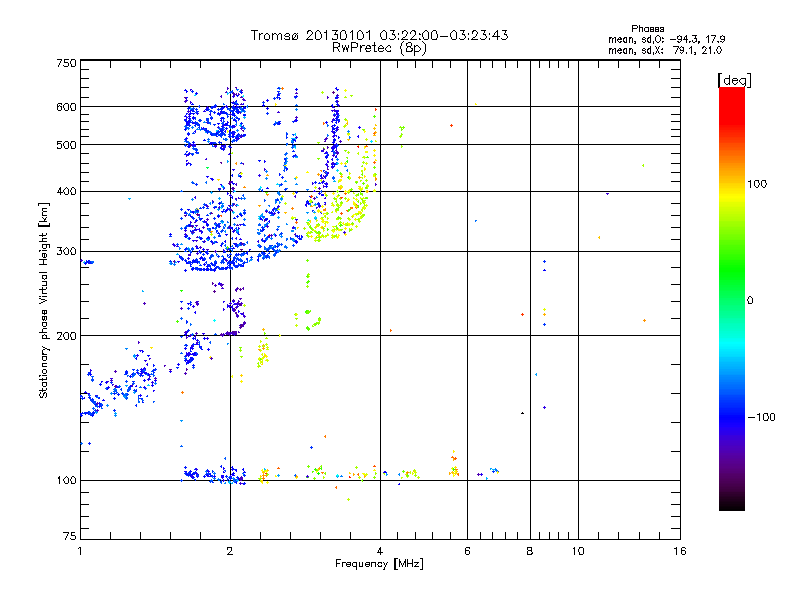The width and height of the screenshot is (800, 600).
Task: Click the x-axis tick value '16'
Action: (x=680, y=551)
